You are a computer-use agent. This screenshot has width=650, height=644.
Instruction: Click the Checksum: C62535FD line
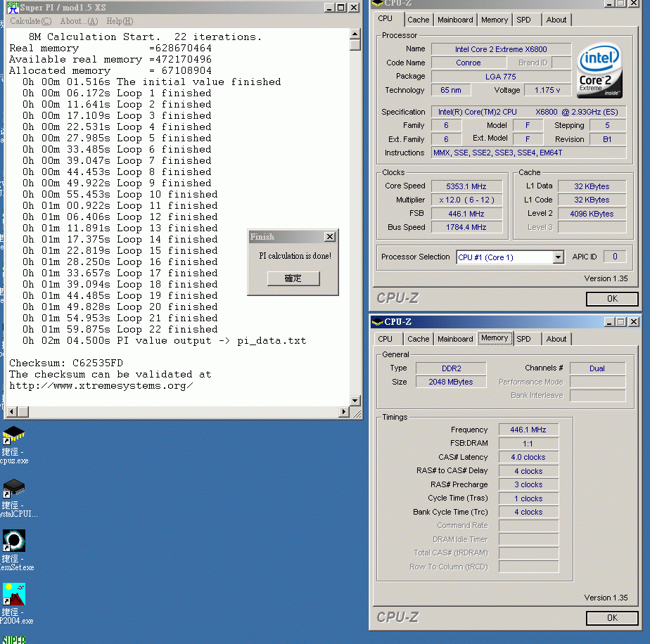(x=66, y=363)
